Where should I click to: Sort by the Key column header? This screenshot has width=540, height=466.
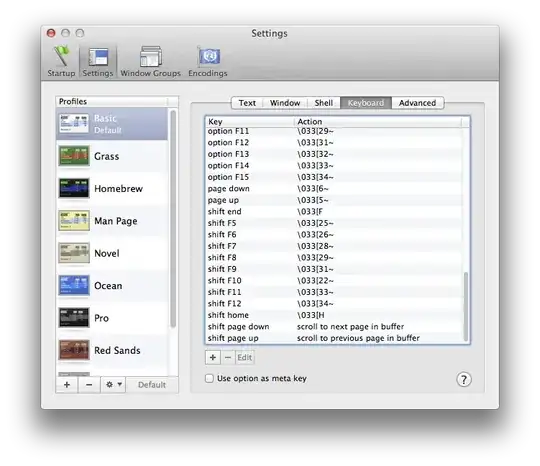click(250, 122)
